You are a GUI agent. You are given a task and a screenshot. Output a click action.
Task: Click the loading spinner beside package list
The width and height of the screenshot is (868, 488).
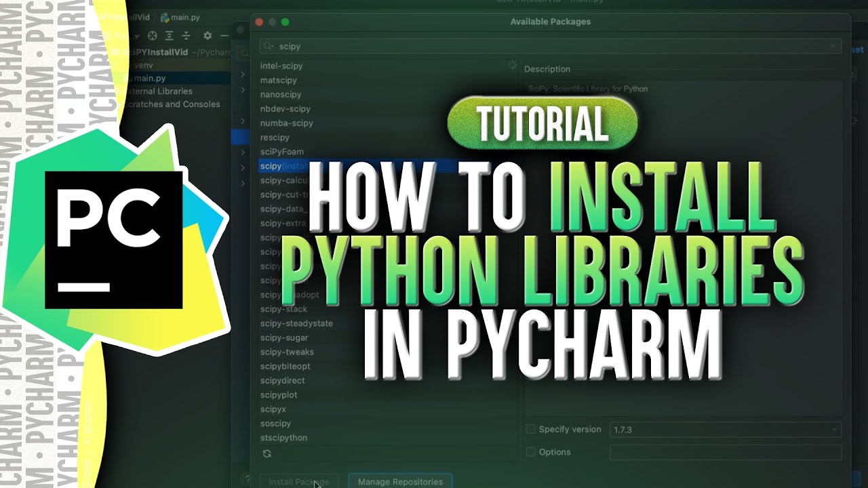pyautogui.click(x=513, y=66)
